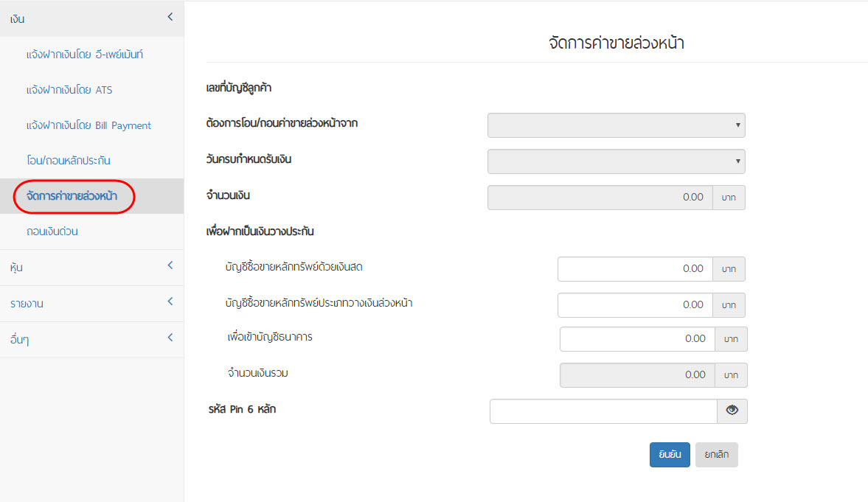Select แจ้งฝากเงินโดย Bill Payment
The width and height of the screenshot is (868, 502).
pyautogui.click(x=88, y=125)
